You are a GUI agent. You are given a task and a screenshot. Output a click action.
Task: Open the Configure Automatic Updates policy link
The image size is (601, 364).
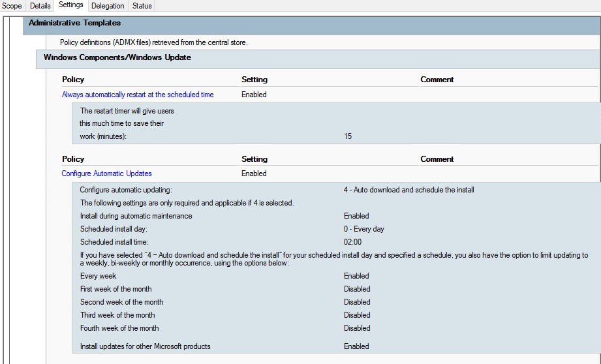pyautogui.click(x=106, y=174)
